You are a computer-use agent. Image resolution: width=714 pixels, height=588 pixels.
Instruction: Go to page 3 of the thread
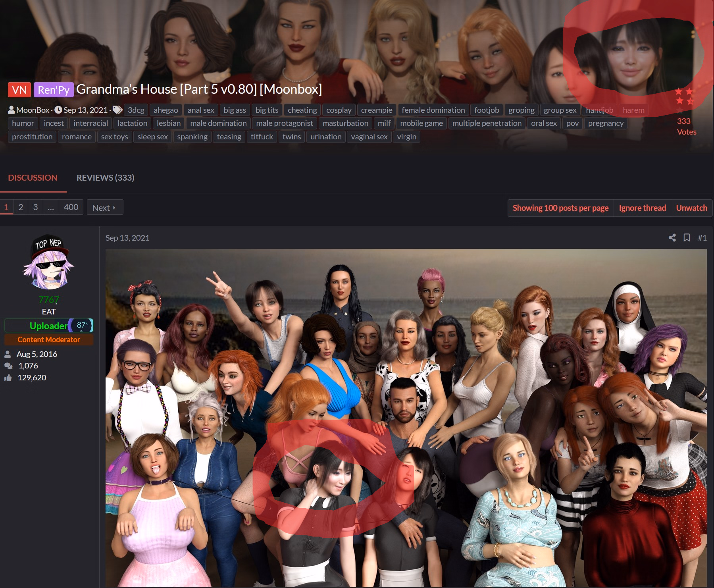tap(35, 207)
